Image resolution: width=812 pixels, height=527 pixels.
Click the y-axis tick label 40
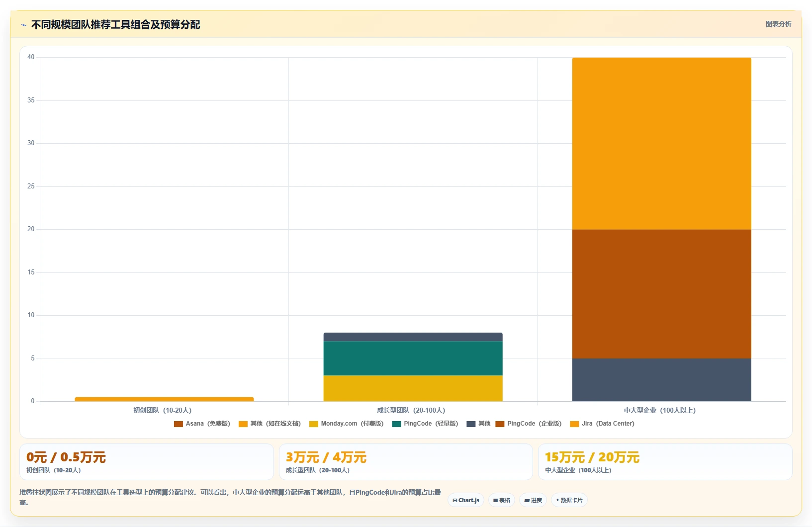(x=31, y=57)
